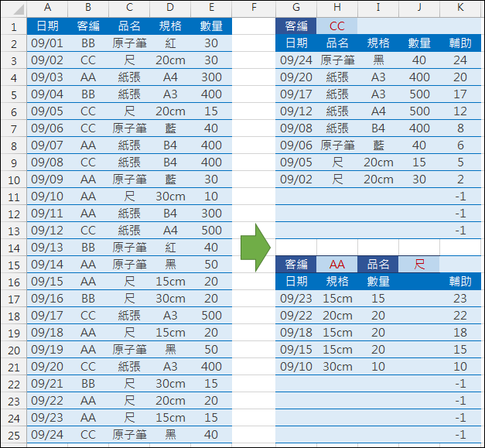Click cell H1 containing CC
The width and height of the screenshot is (485, 448).
pyautogui.click(x=336, y=26)
